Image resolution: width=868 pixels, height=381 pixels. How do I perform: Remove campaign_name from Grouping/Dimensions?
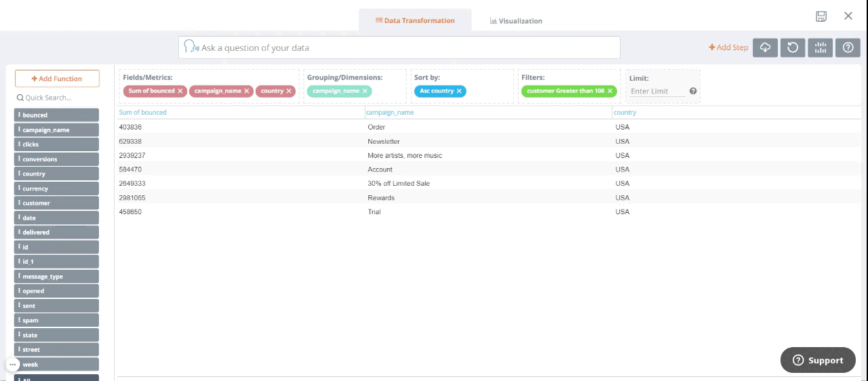tap(365, 91)
